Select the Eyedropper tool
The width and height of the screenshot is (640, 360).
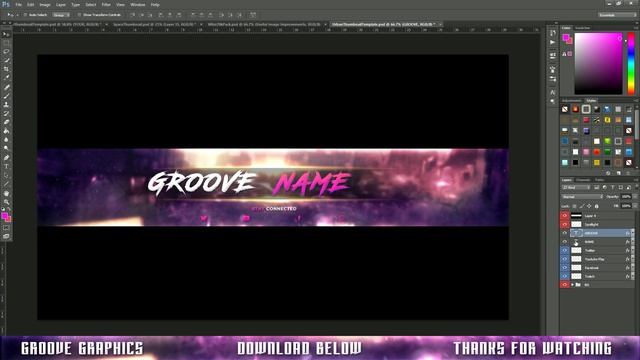point(6,78)
